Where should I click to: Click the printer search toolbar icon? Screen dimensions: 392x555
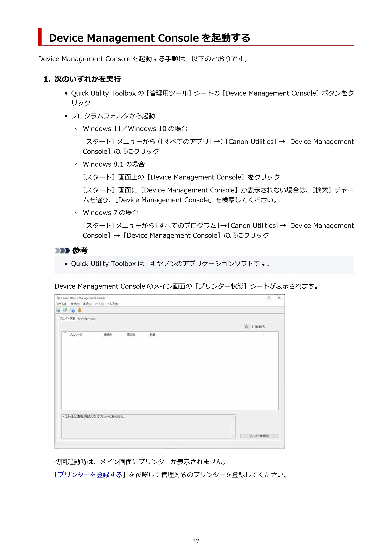[x=58, y=310]
